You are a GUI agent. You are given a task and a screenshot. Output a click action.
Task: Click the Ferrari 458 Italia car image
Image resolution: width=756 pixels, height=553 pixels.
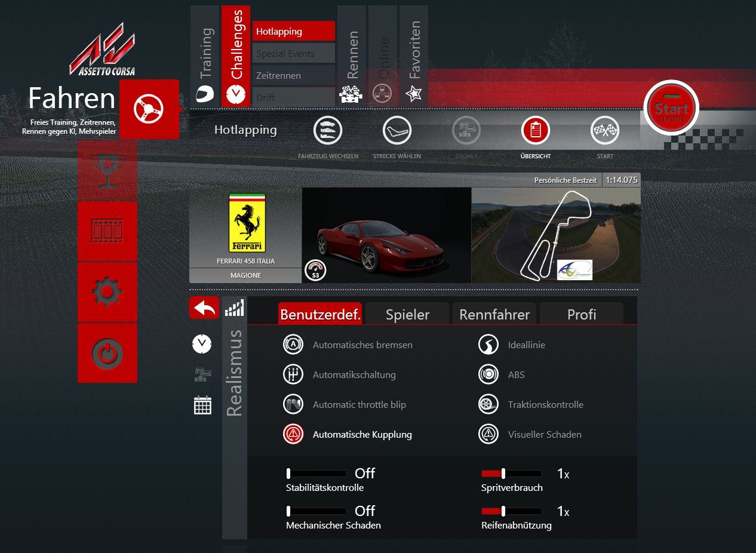click(387, 235)
